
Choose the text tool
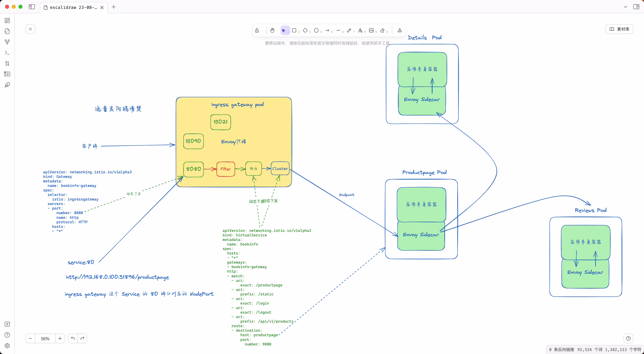(360, 31)
